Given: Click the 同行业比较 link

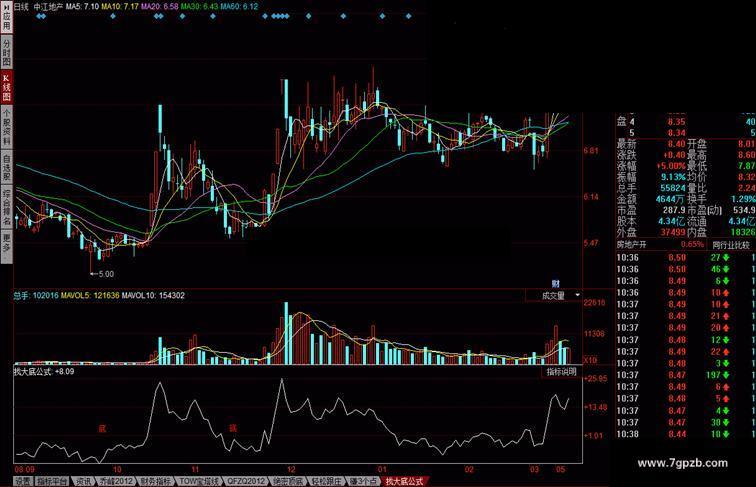Looking at the screenshot, I should tap(731, 245).
